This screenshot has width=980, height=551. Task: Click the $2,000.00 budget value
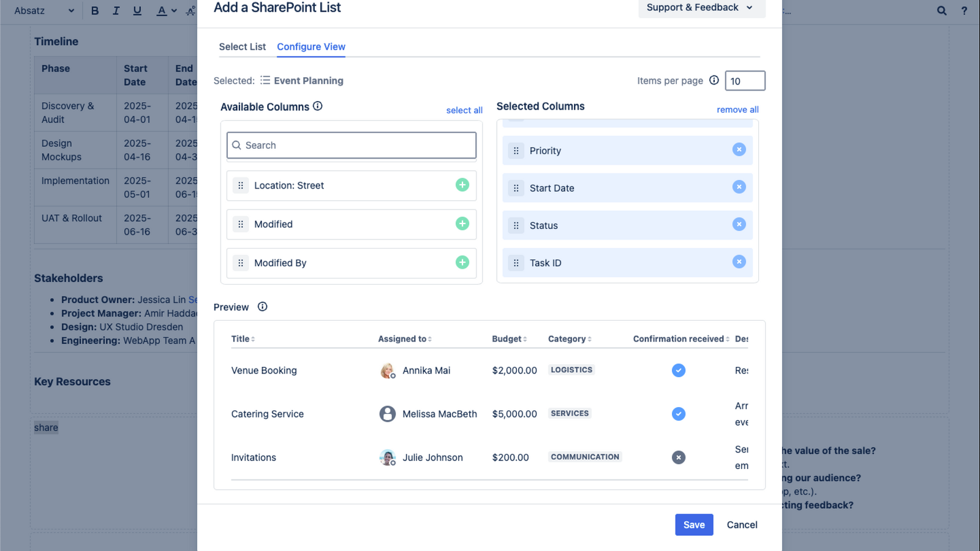click(x=514, y=370)
